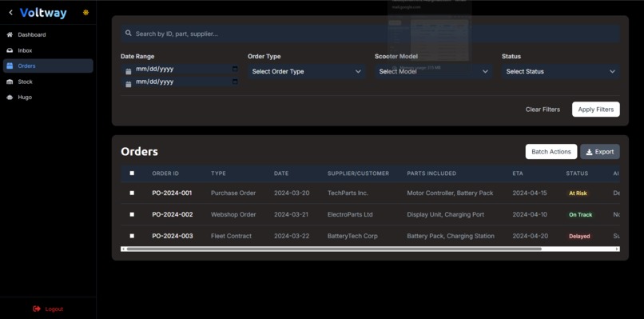Expand the Select Order Type dropdown

pos(306,71)
